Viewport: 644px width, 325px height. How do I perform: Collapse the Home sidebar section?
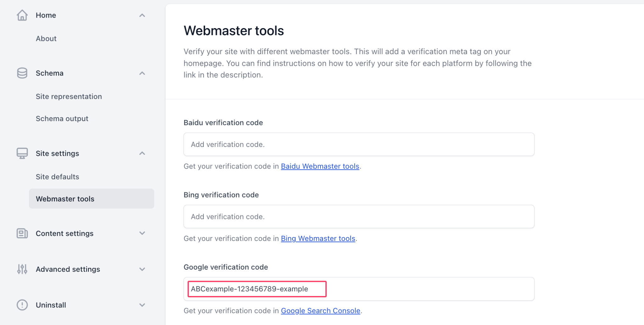point(142,15)
